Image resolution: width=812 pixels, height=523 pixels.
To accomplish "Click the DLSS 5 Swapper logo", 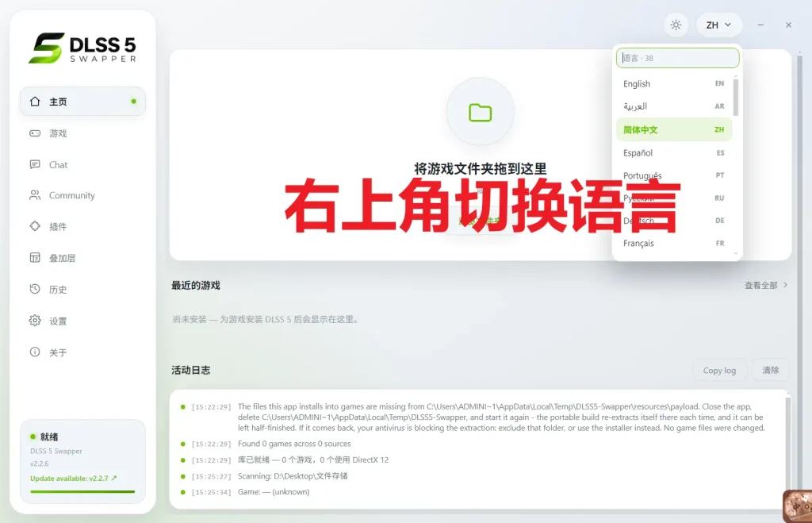I will click(82, 48).
